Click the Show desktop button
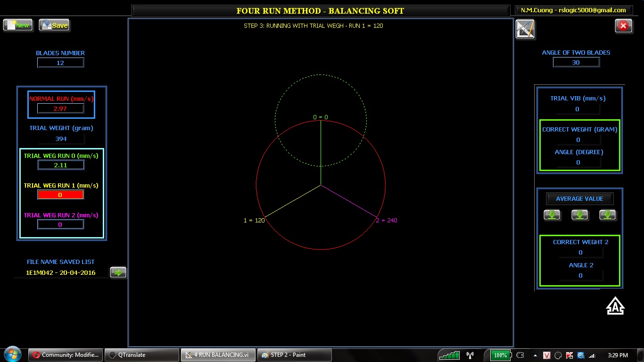Image resolution: width=644 pixels, height=362 pixels. tap(641, 355)
